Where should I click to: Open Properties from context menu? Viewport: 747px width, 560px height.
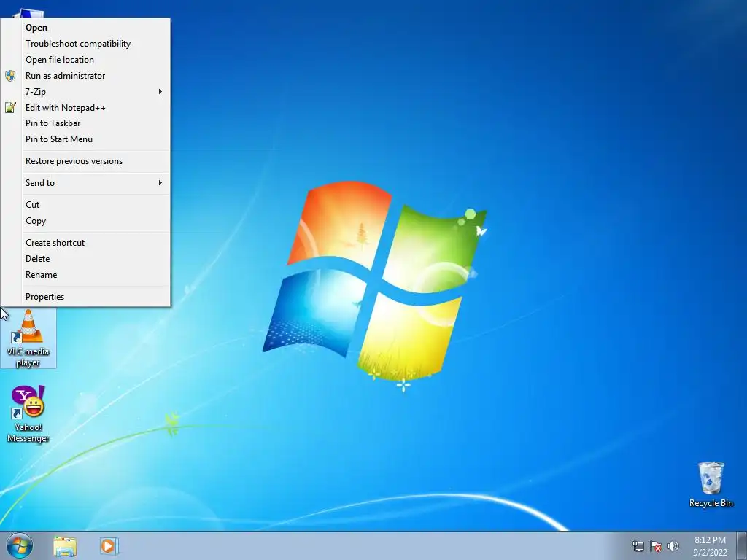[85, 297]
